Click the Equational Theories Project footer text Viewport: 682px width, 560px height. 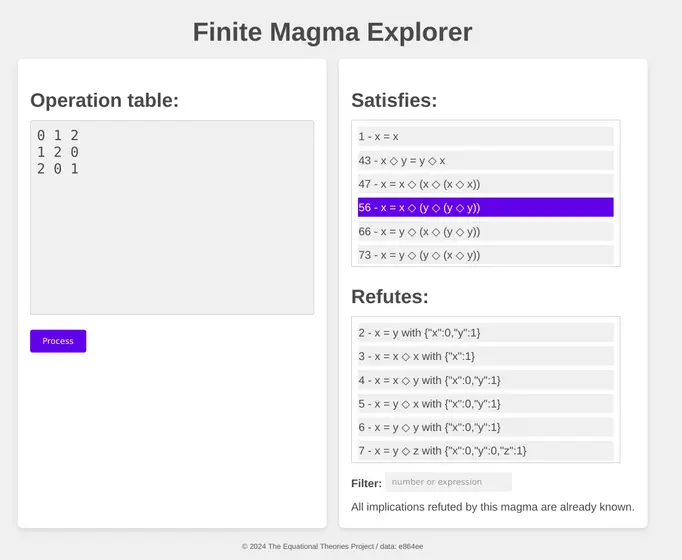332,547
